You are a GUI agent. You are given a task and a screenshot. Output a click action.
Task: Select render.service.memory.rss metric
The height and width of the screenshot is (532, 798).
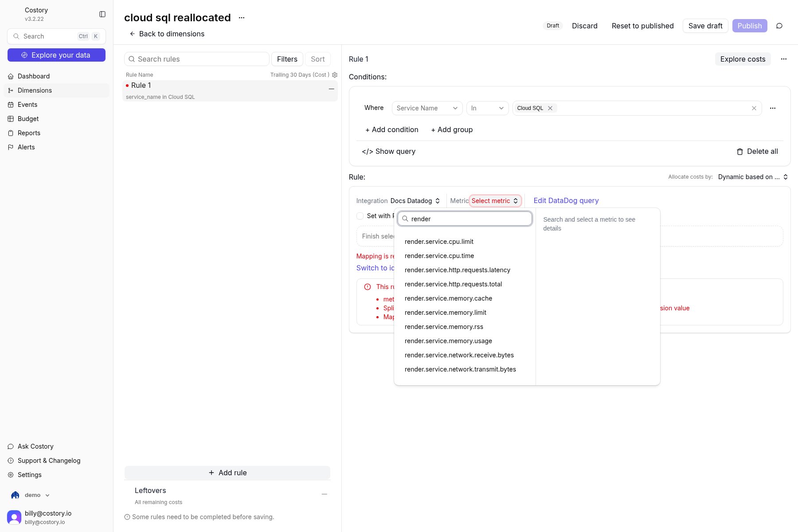[465, 327]
